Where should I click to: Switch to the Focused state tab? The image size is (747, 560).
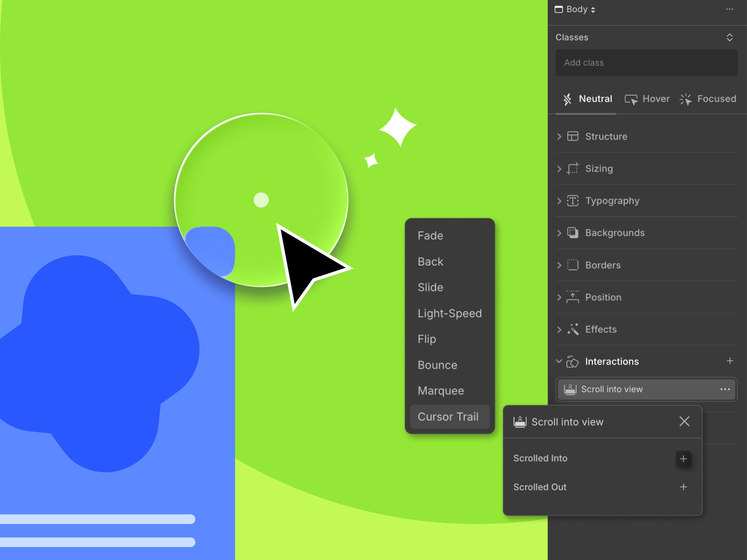(x=708, y=99)
